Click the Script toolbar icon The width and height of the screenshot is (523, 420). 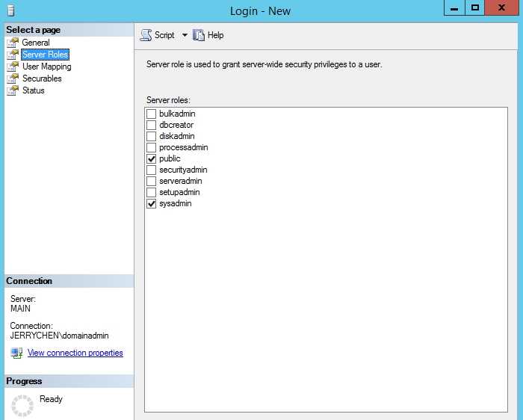146,35
